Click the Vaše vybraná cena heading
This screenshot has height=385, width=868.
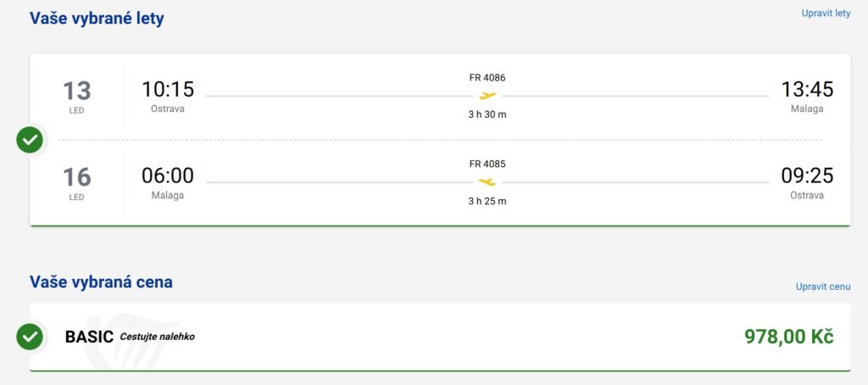click(101, 282)
